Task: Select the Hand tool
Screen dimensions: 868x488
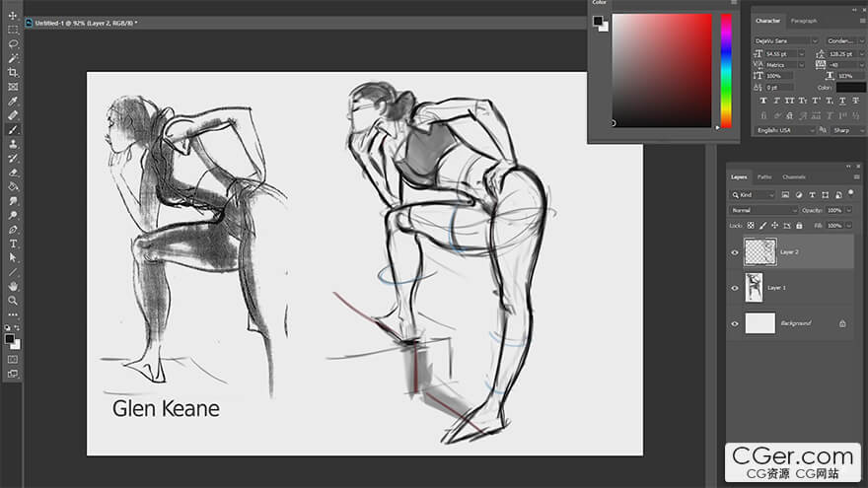Action: (13, 287)
